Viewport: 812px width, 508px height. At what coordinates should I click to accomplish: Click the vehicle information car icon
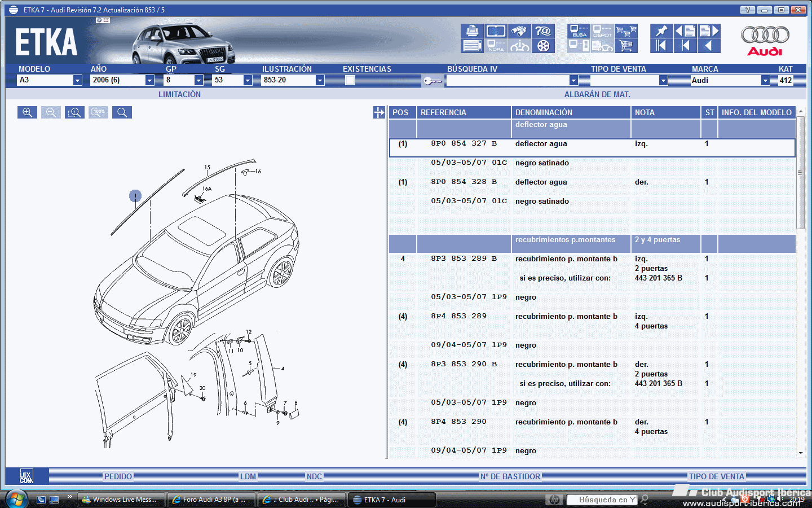pos(519,46)
